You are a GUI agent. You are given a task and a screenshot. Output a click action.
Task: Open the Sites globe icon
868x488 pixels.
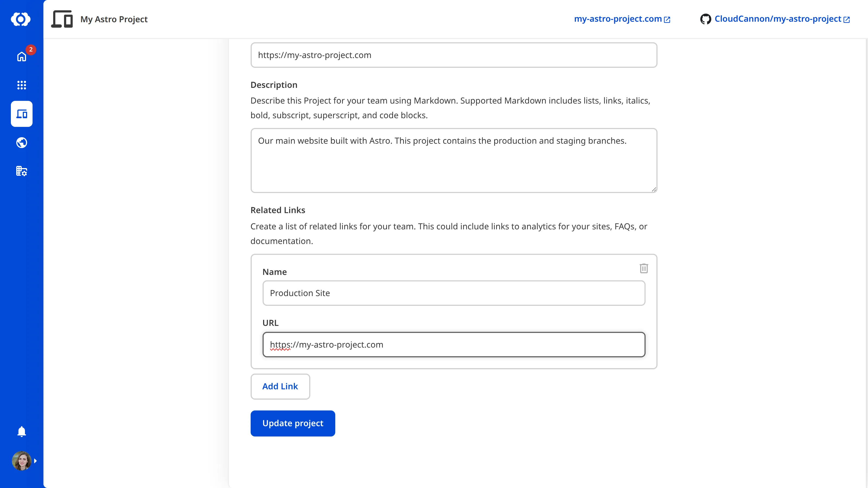(x=21, y=142)
